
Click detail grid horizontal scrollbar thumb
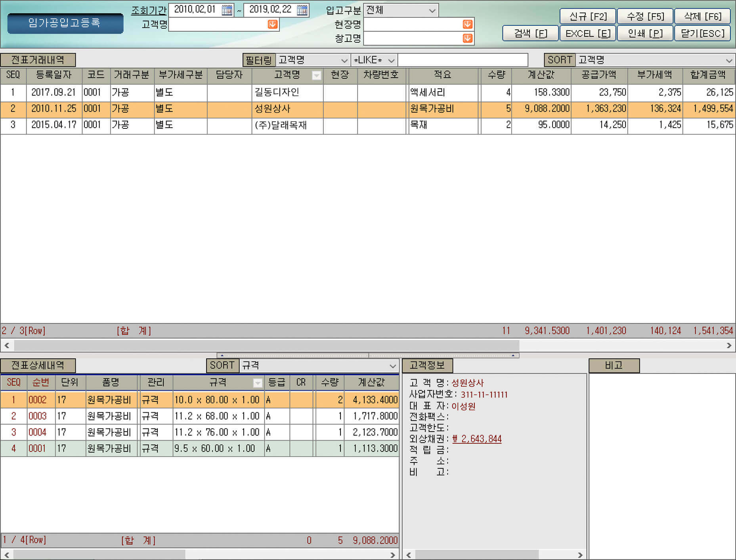99,554
